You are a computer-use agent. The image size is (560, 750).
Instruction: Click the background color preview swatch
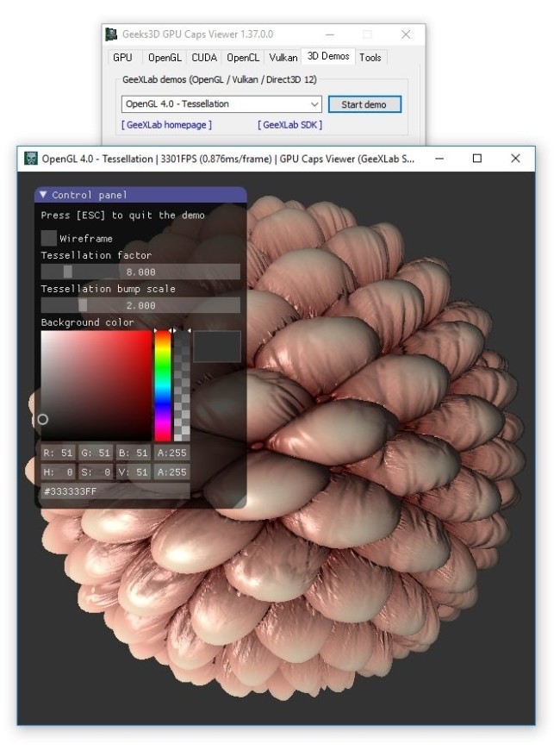tap(217, 347)
